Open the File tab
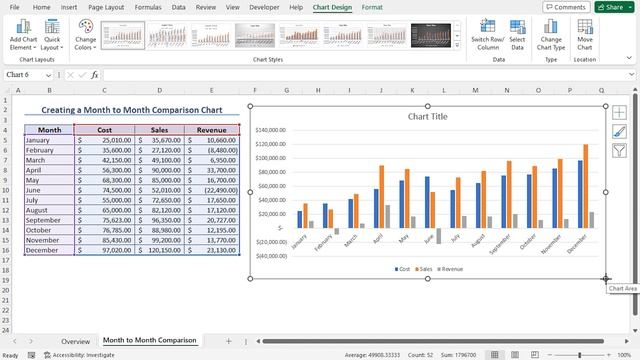Screen dimensions: 640x360 (x=14, y=7)
